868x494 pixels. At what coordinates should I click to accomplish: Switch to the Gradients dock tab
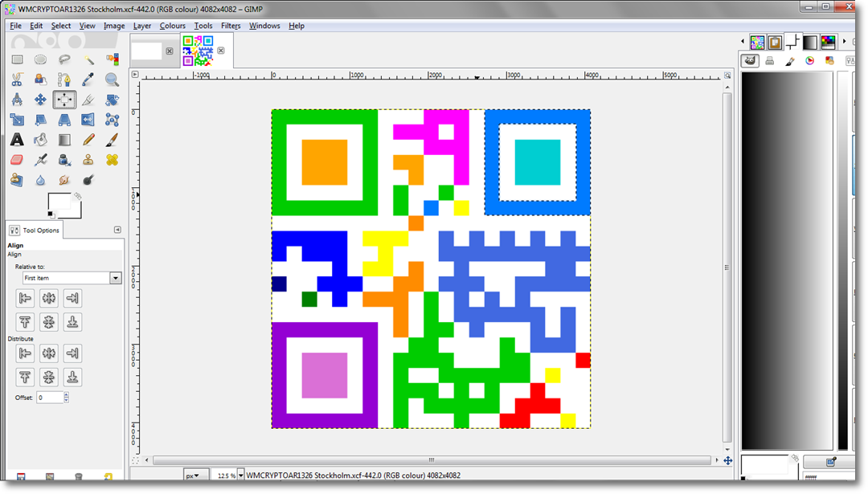click(810, 42)
